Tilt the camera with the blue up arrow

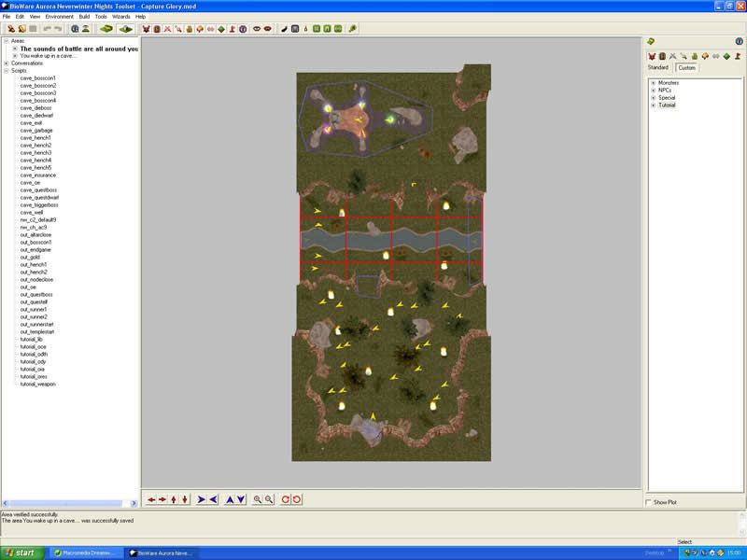click(230, 499)
